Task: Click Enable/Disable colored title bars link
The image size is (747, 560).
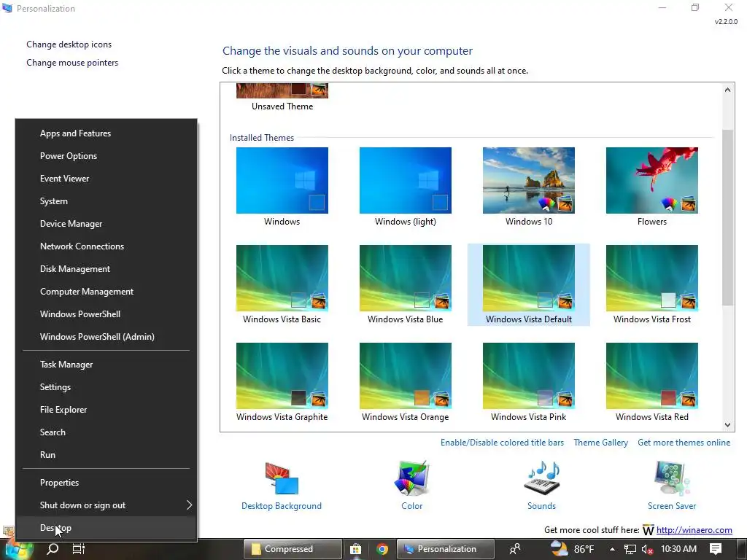Action: point(502,443)
